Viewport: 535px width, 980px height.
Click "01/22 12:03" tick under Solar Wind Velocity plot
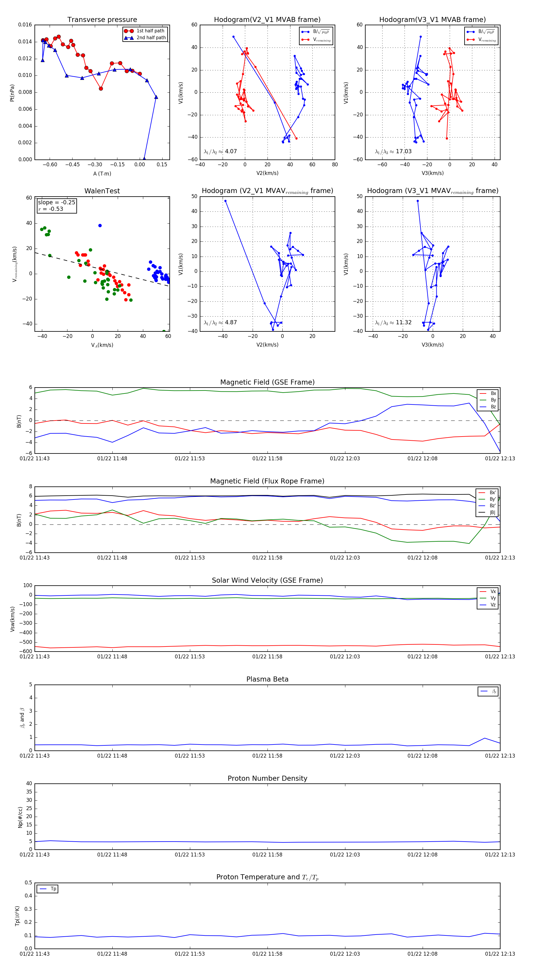click(345, 657)
